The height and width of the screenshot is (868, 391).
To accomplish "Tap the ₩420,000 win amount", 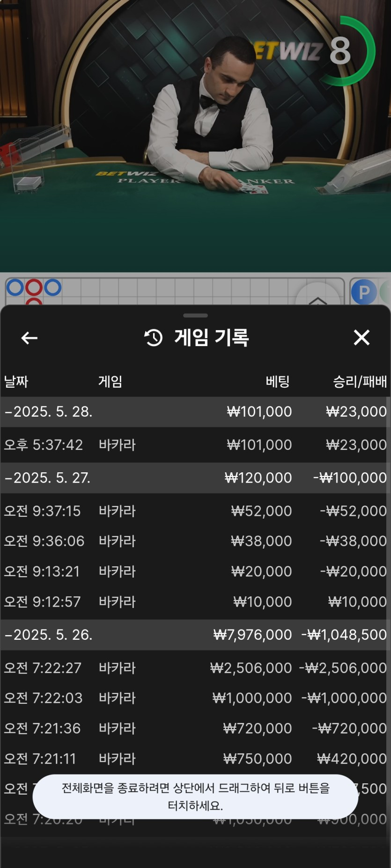I will tap(352, 759).
